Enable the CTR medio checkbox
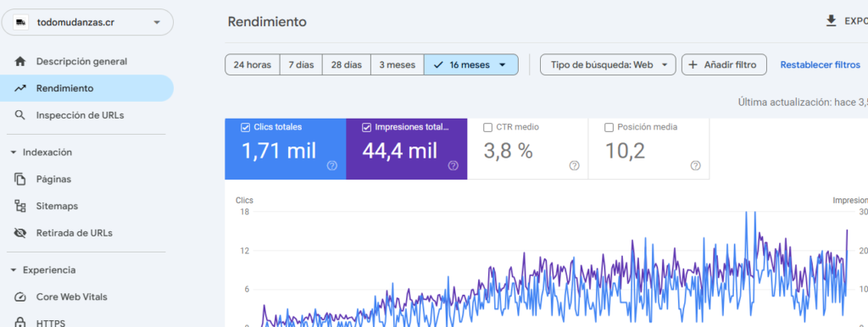Image resolution: width=868 pixels, height=327 pixels. 487,127
